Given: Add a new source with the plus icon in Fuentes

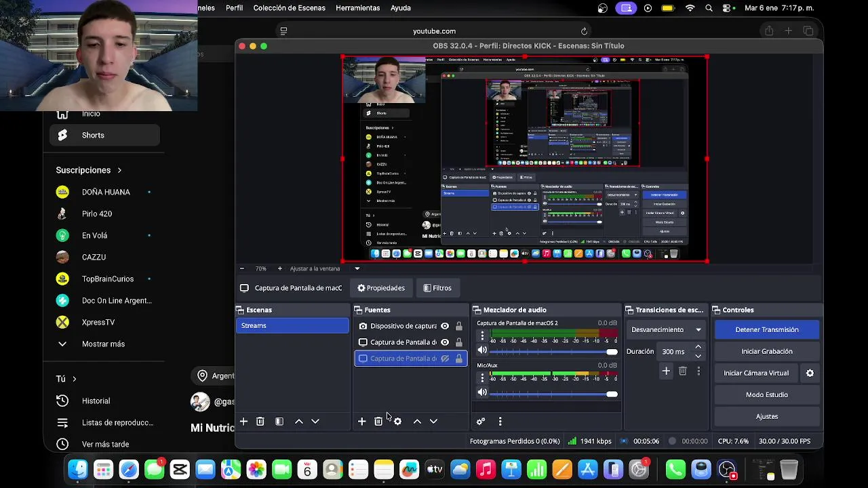Looking at the screenshot, I should click(362, 422).
